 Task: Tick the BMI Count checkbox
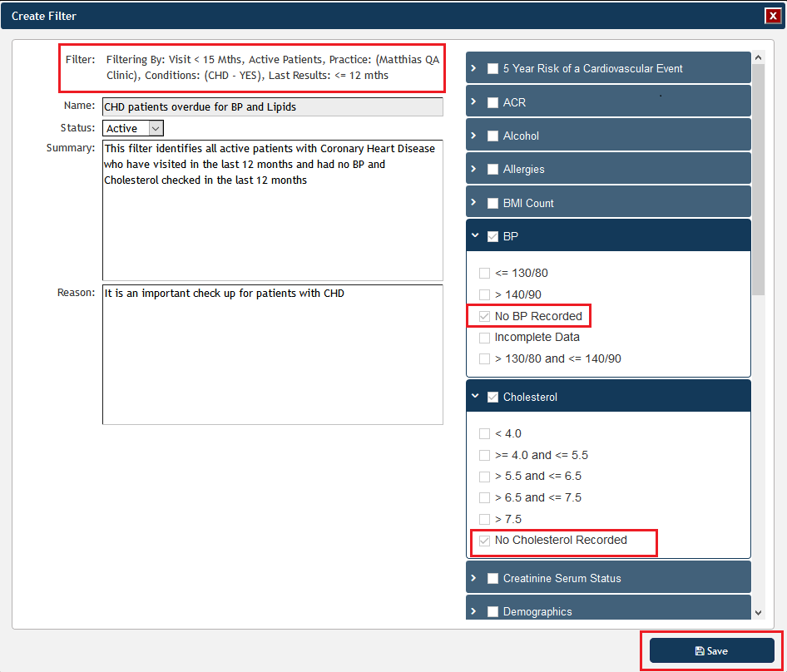(x=492, y=203)
